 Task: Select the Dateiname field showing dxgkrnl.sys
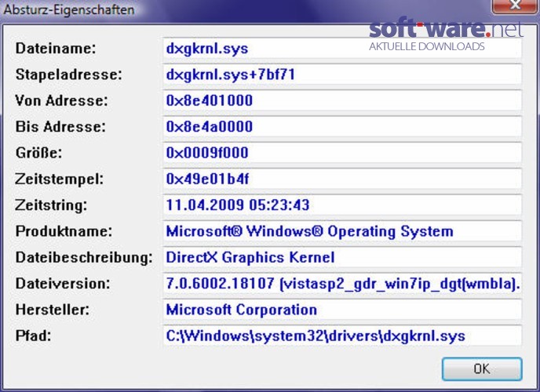pyautogui.click(x=342, y=48)
